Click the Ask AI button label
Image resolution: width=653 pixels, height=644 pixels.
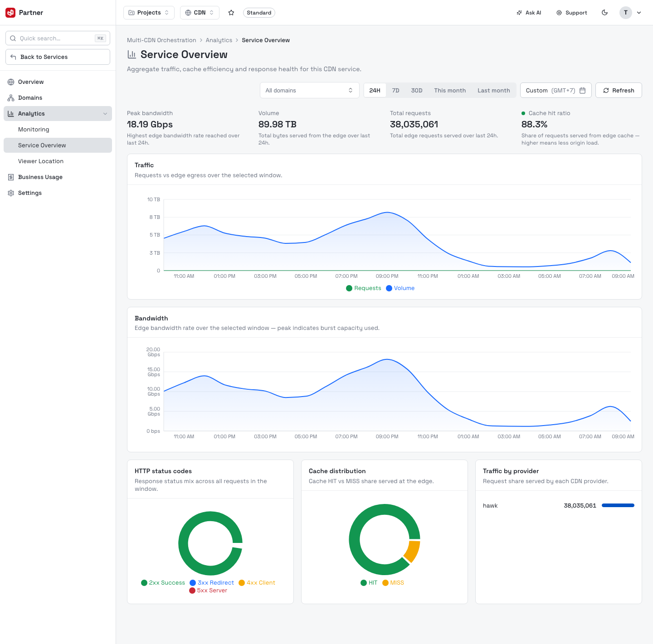click(533, 13)
